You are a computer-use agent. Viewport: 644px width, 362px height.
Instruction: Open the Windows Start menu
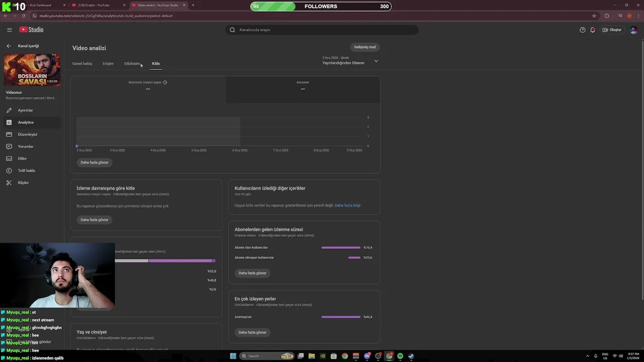click(233, 356)
